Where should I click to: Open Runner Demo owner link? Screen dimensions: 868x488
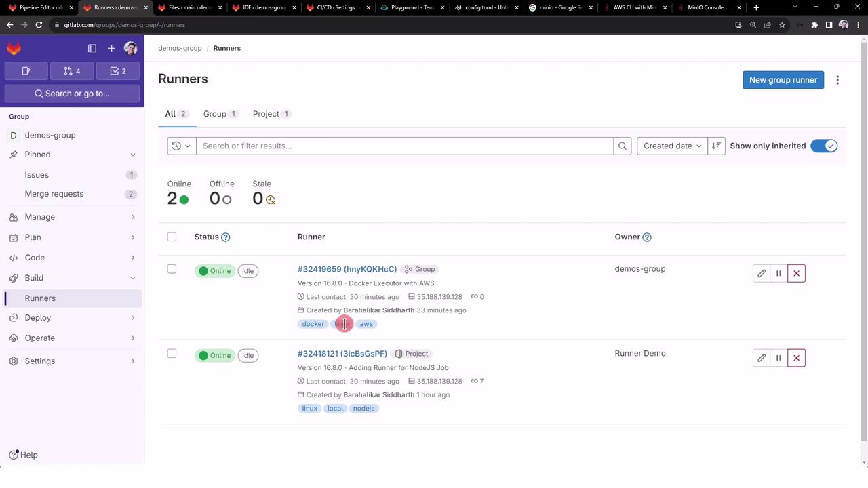pyautogui.click(x=640, y=353)
